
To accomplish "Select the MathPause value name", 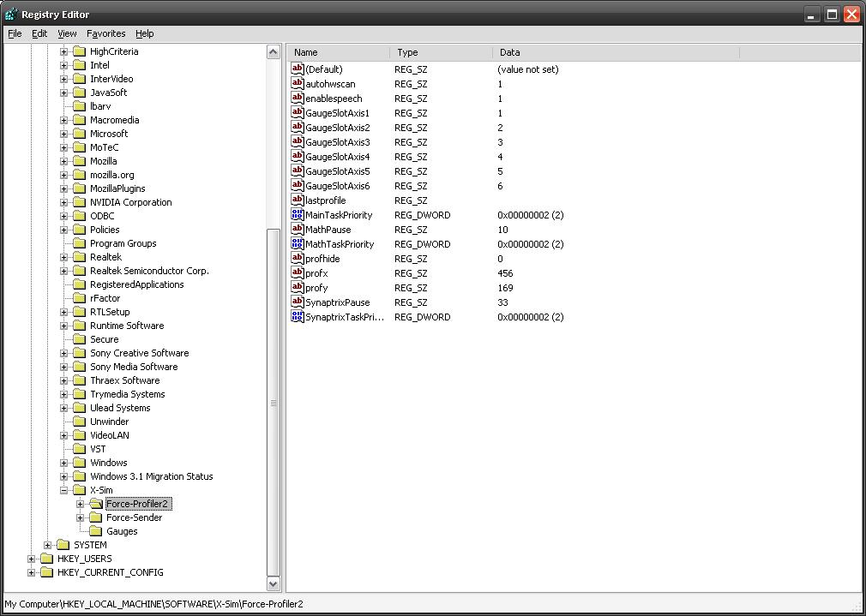I will (x=328, y=230).
